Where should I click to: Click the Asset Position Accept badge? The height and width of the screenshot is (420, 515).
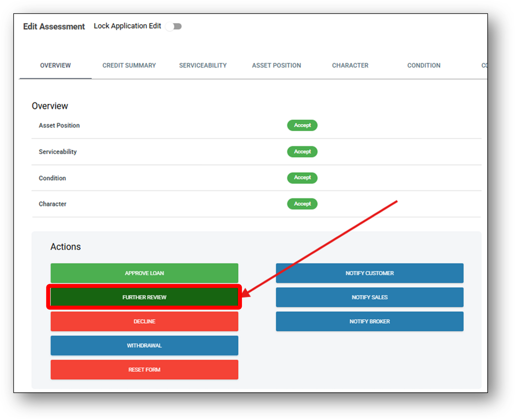[x=302, y=125]
